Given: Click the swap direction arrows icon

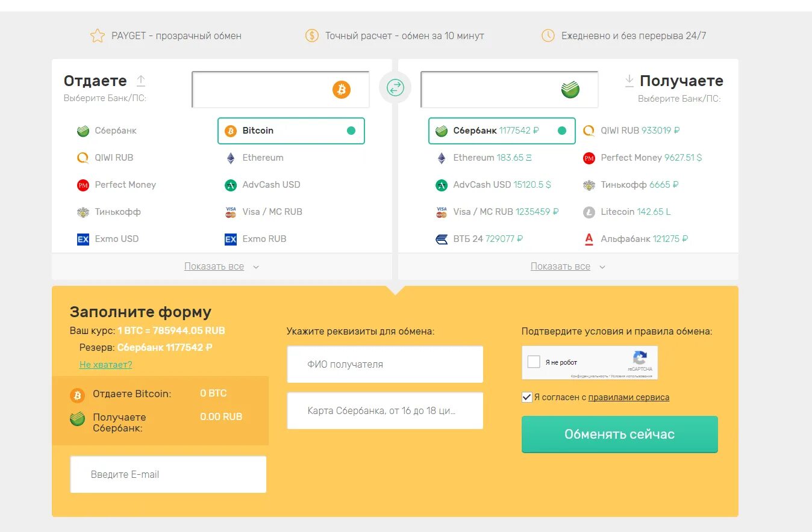Looking at the screenshot, I should click(x=395, y=88).
